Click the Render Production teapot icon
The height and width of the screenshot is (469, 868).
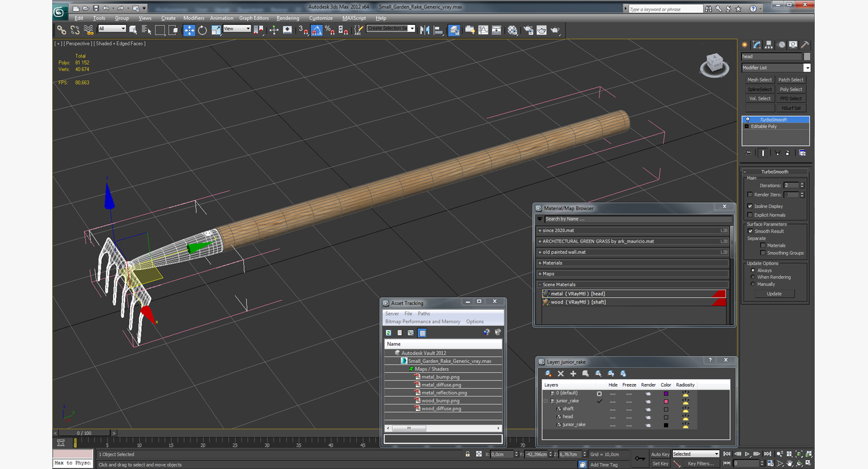click(555, 30)
